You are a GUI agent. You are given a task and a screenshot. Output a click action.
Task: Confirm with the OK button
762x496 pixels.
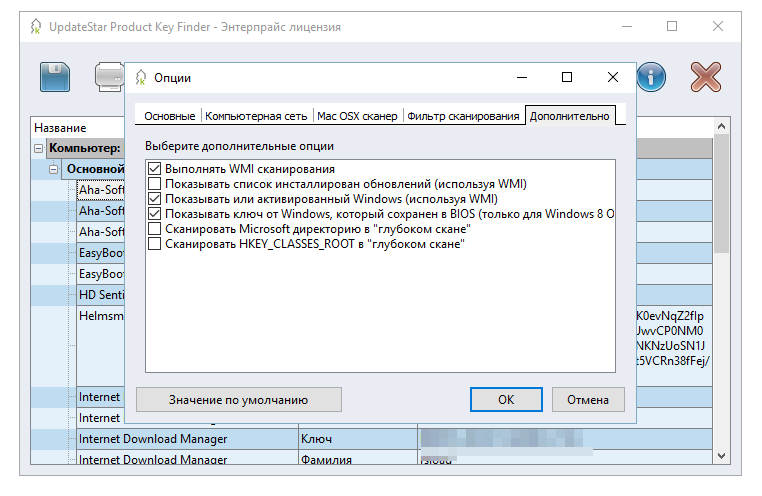[506, 399]
